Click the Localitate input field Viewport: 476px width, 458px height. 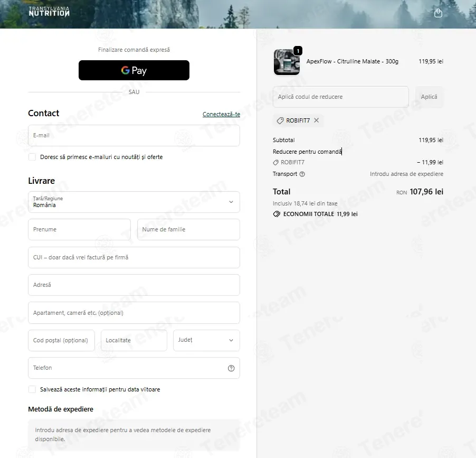pyautogui.click(x=134, y=340)
